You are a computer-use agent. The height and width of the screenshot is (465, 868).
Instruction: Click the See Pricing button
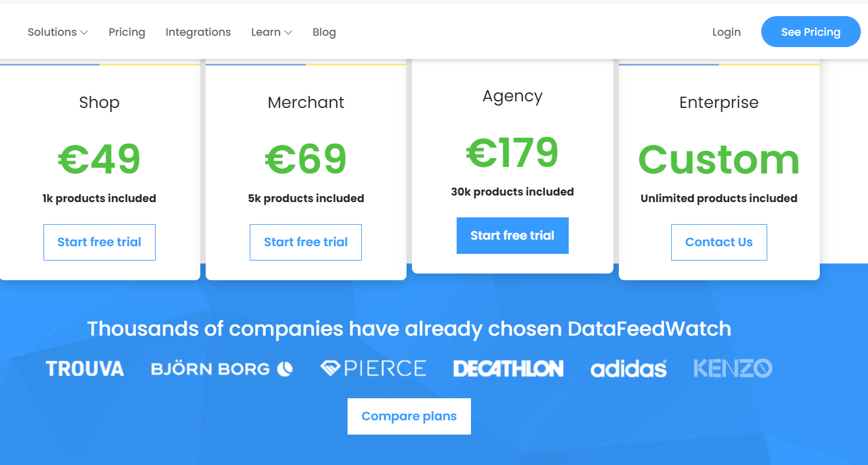pyautogui.click(x=811, y=32)
